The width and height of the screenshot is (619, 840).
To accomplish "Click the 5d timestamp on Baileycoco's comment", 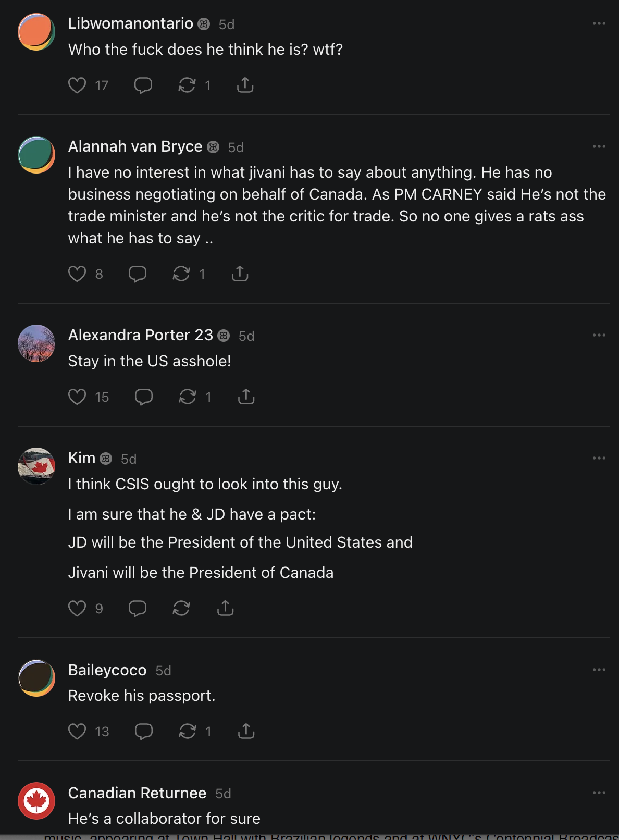I will 163,670.
